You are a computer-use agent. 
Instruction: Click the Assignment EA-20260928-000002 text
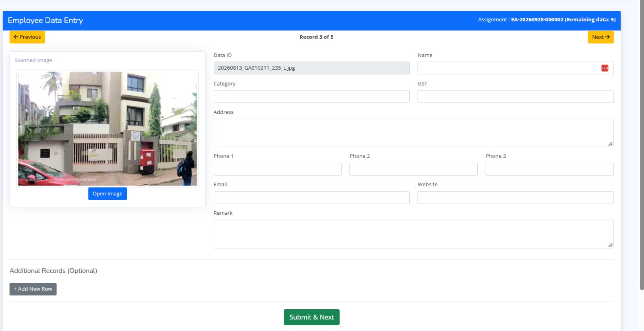click(x=547, y=20)
